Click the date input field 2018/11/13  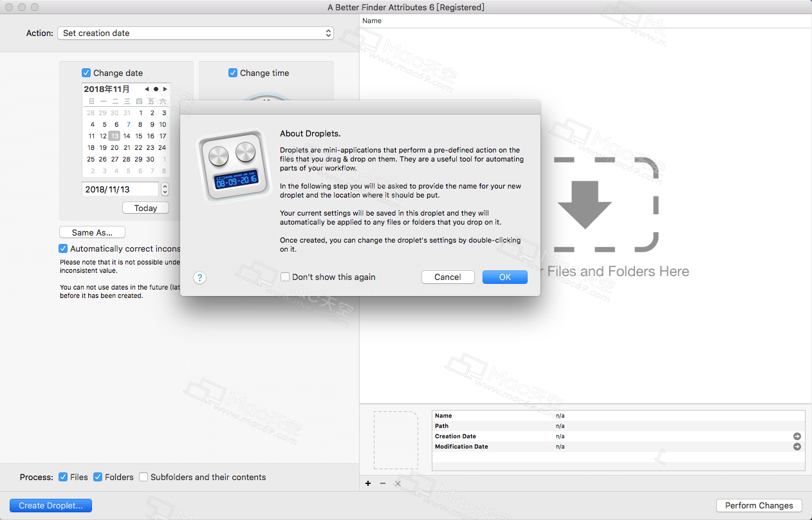[120, 189]
